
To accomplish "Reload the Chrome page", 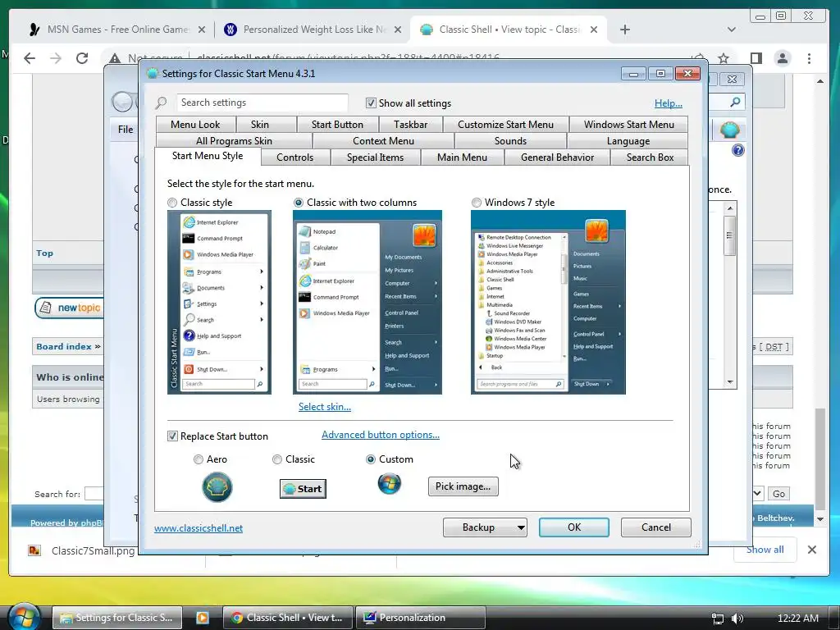I will pos(82,58).
